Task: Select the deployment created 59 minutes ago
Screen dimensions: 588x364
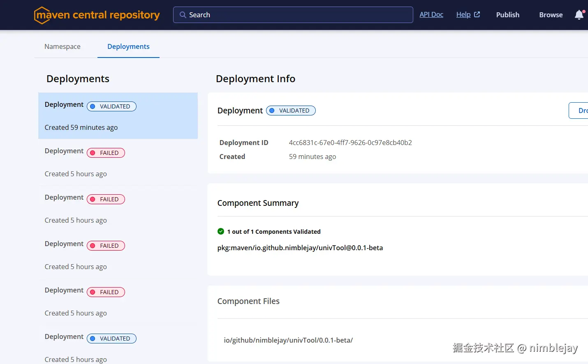Action: click(118, 116)
